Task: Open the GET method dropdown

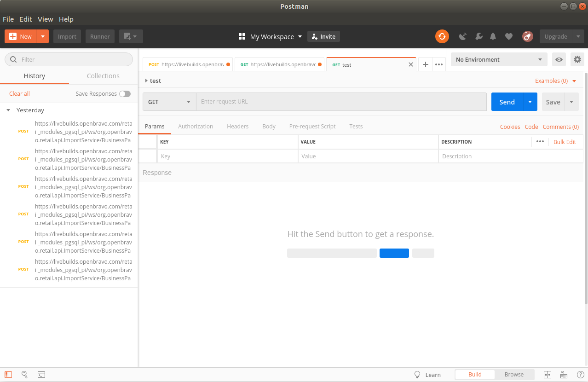Action: coord(169,102)
